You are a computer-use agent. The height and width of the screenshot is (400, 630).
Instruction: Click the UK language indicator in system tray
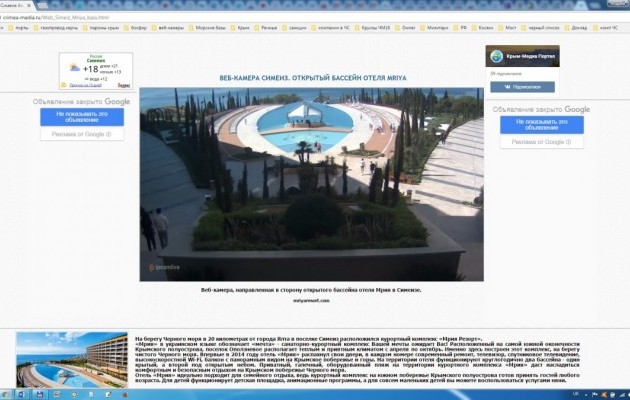(x=575, y=394)
